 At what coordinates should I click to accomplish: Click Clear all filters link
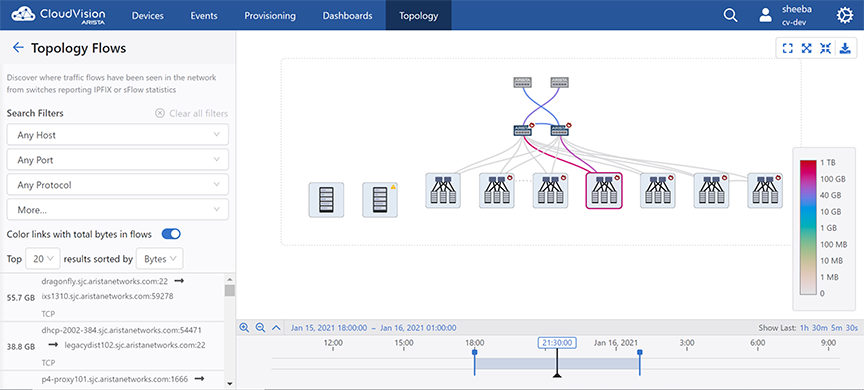coord(198,113)
